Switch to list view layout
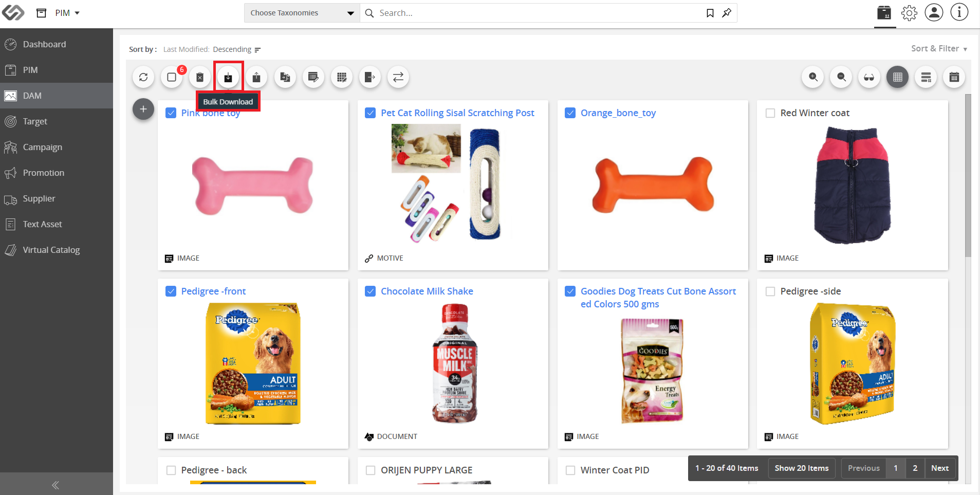The height and width of the screenshot is (495, 980). pyautogui.click(x=926, y=77)
